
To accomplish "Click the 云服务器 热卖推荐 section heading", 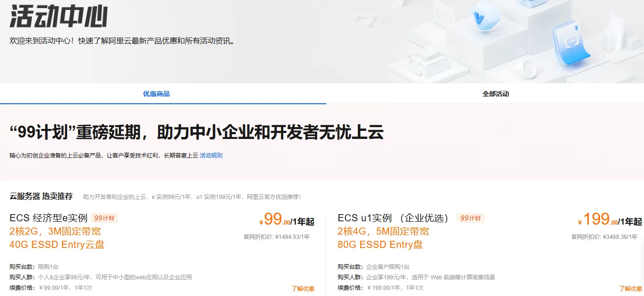I will (x=41, y=197).
